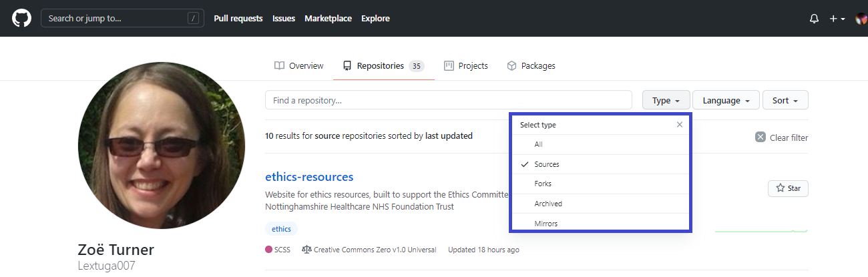Switch to the Packages tab
The height and width of the screenshot is (277, 868).
click(x=531, y=66)
